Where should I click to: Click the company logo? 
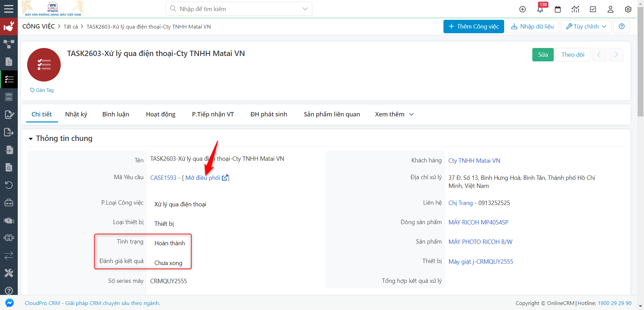pyautogui.click(x=53, y=9)
